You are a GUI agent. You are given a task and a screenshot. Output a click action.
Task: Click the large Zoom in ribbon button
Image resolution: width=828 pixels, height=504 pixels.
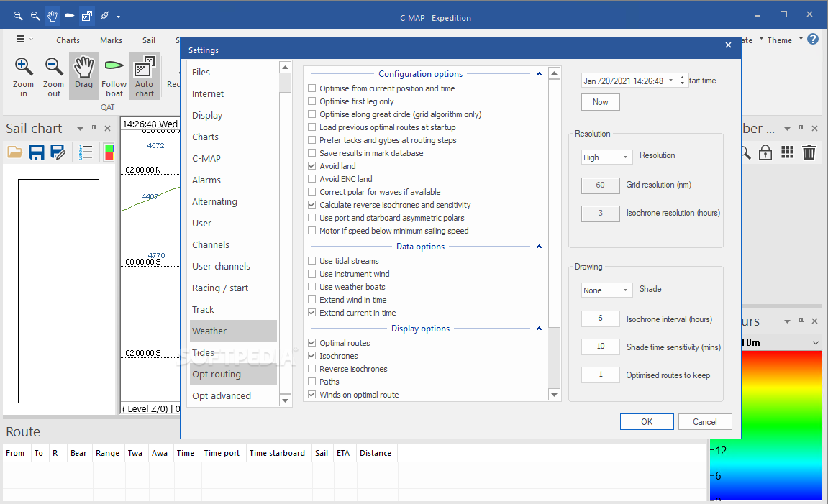(23, 77)
